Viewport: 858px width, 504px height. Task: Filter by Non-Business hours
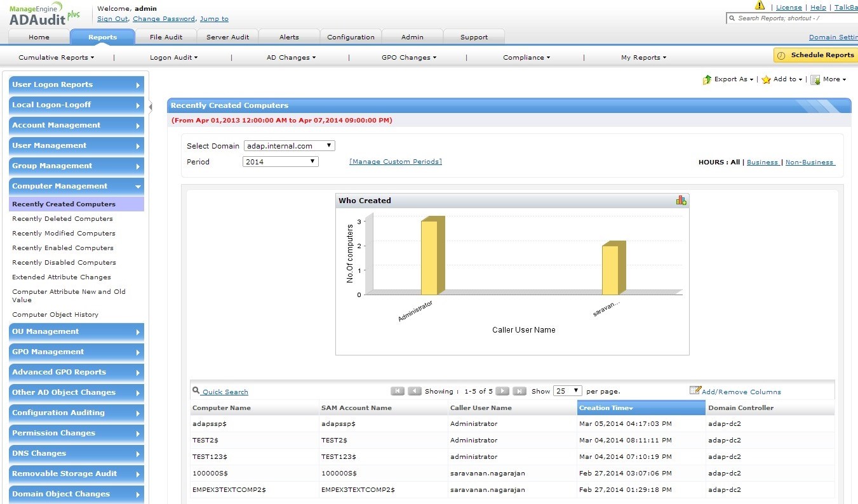810,162
